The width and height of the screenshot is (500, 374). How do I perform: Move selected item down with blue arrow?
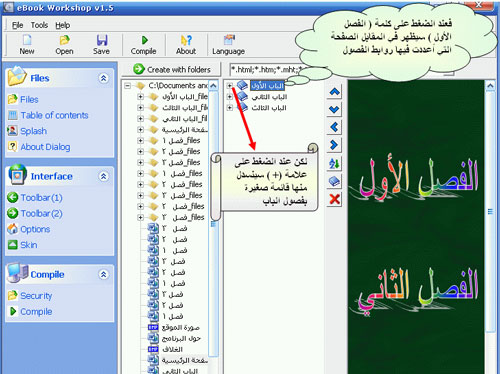334,109
